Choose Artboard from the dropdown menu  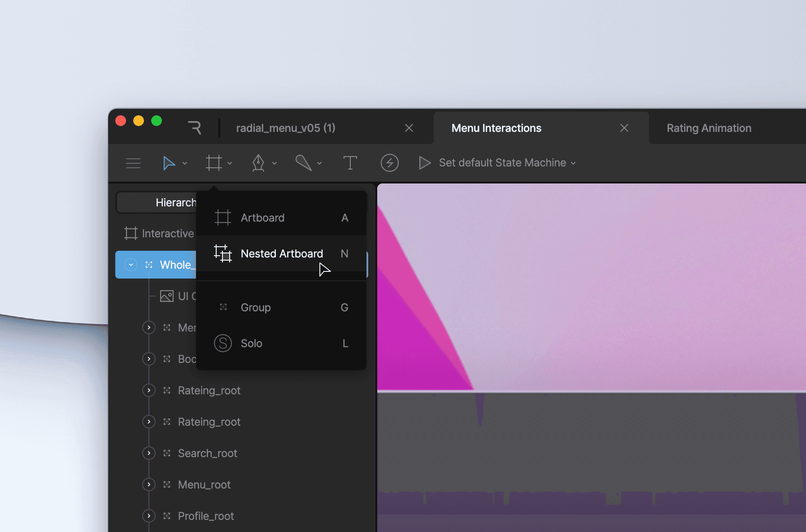(281, 218)
